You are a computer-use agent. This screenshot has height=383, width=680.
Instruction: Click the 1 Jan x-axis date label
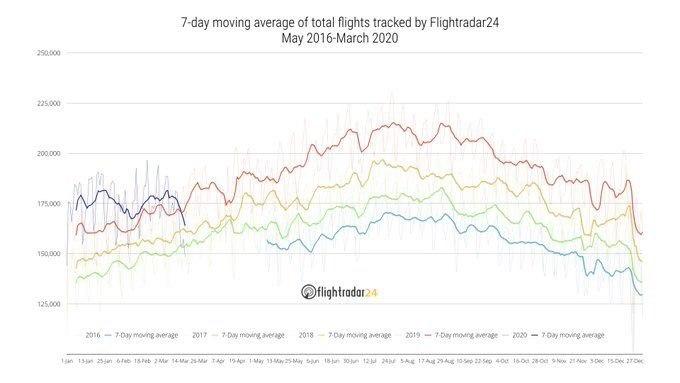tap(67, 361)
